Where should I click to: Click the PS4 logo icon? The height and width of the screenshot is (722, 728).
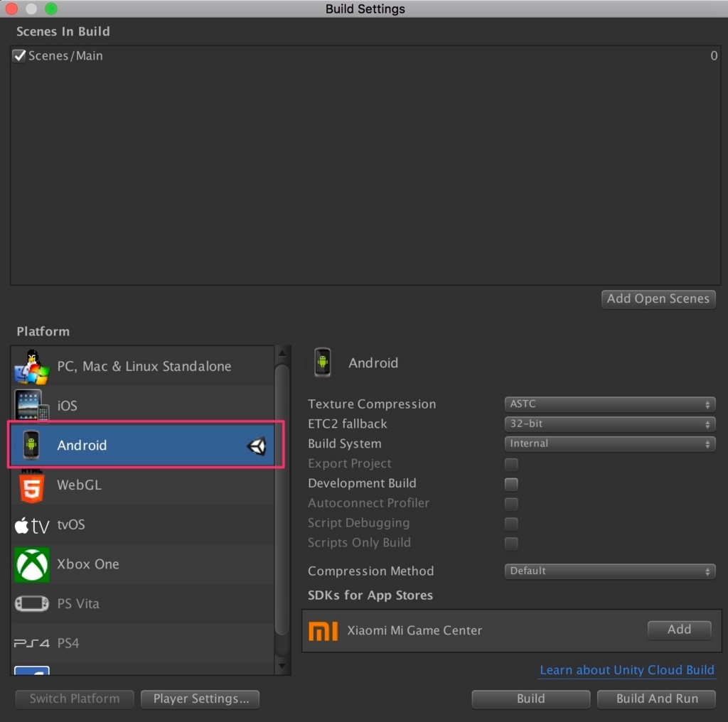[31, 643]
